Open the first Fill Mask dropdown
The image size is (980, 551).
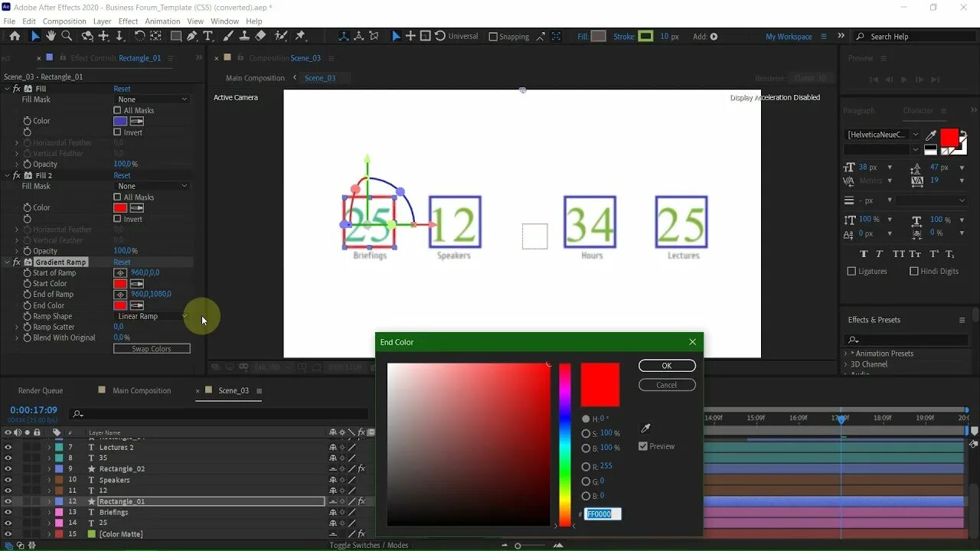[152, 99]
